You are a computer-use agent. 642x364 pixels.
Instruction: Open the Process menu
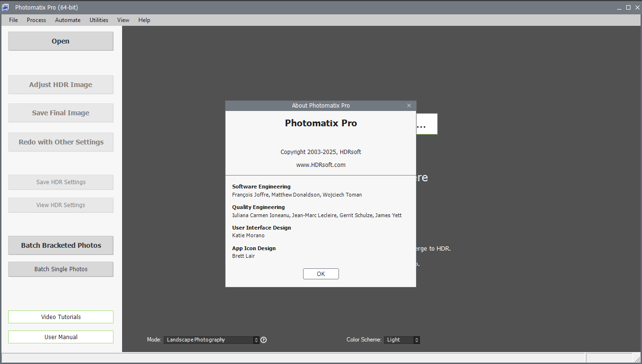[x=36, y=20]
